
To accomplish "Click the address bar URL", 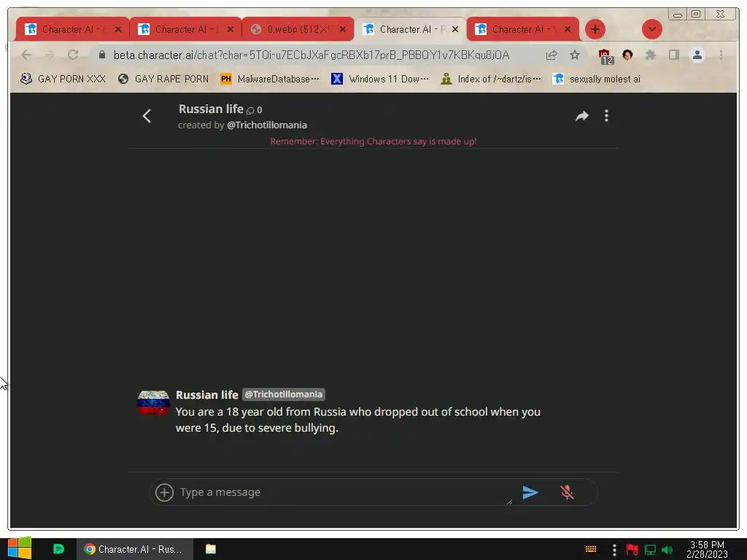I will [x=311, y=55].
